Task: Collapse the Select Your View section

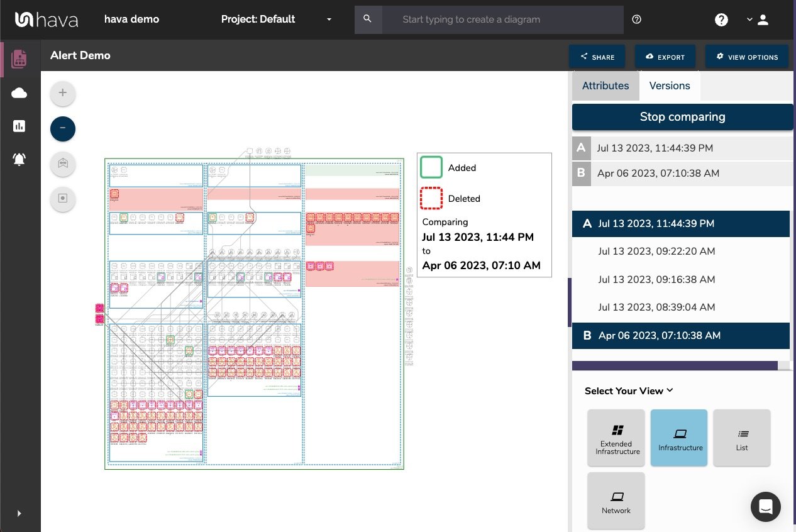Action: [x=669, y=391]
